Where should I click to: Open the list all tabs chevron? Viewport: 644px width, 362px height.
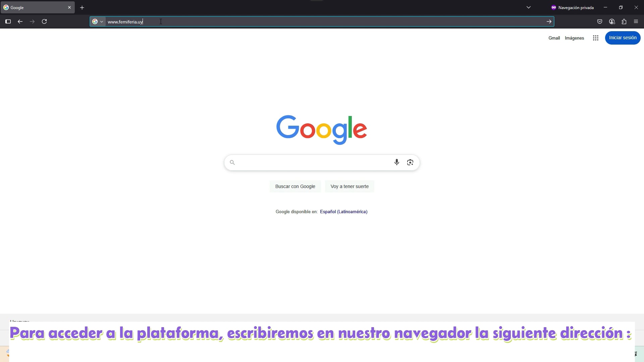tap(528, 7)
